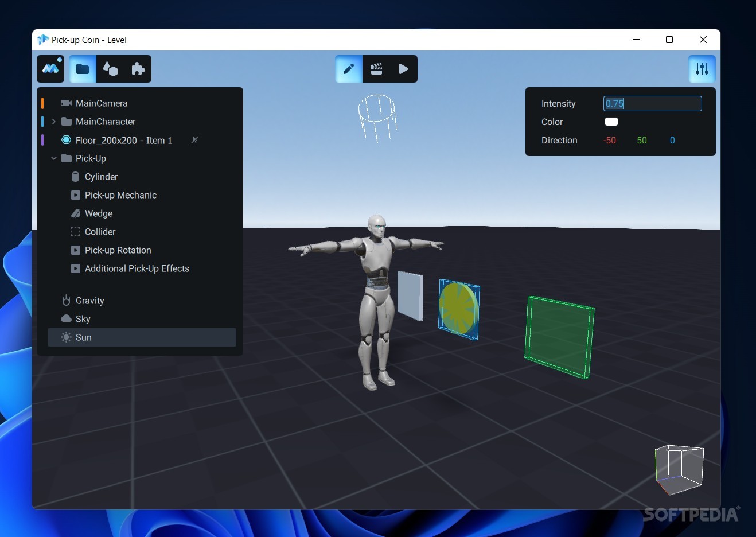This screenshot has height=537, width=756.
Task: Select the white camera wireframe gizmo
Action: pos(377,118)
